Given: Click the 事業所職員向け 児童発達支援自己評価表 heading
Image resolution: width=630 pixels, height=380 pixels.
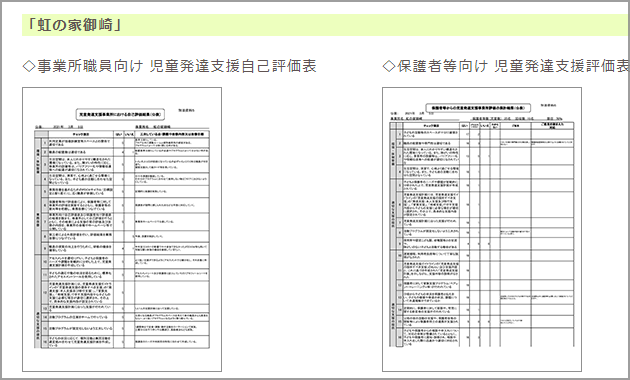Looking at the screenshot, I should pos(170,66).
